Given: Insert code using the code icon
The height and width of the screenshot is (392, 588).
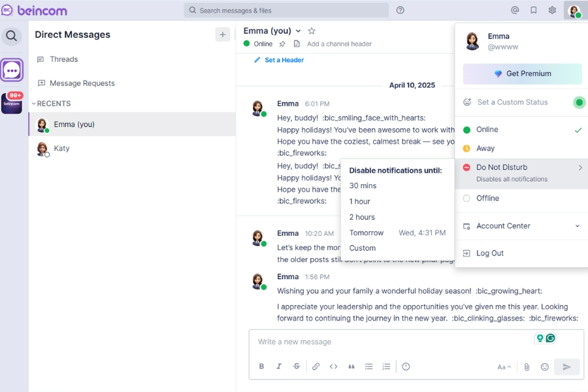Looking at the screenshot, I should pyautogui.click(x=333, y=367).
